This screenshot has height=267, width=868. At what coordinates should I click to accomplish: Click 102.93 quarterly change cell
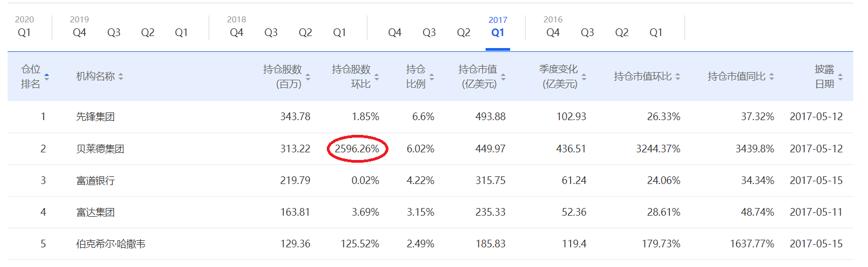point(571,117)
